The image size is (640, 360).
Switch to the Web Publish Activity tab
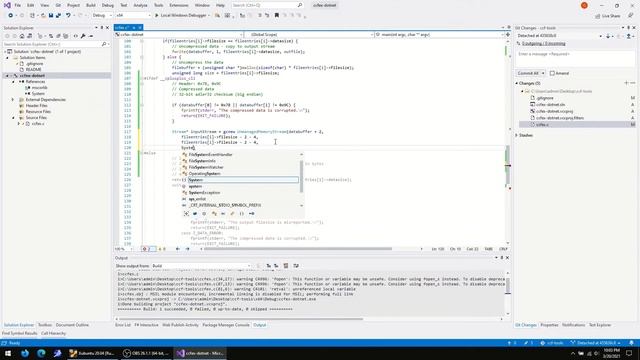tap(180, 325)
